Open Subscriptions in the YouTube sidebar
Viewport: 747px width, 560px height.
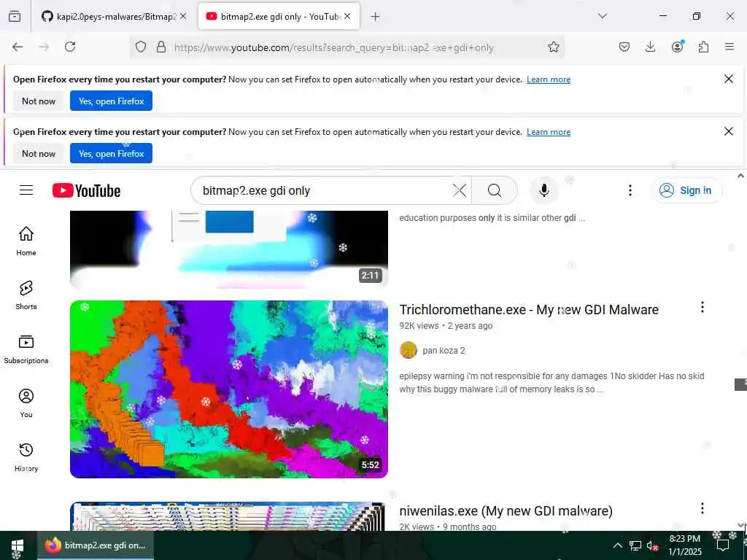click(x=26, y=349)
